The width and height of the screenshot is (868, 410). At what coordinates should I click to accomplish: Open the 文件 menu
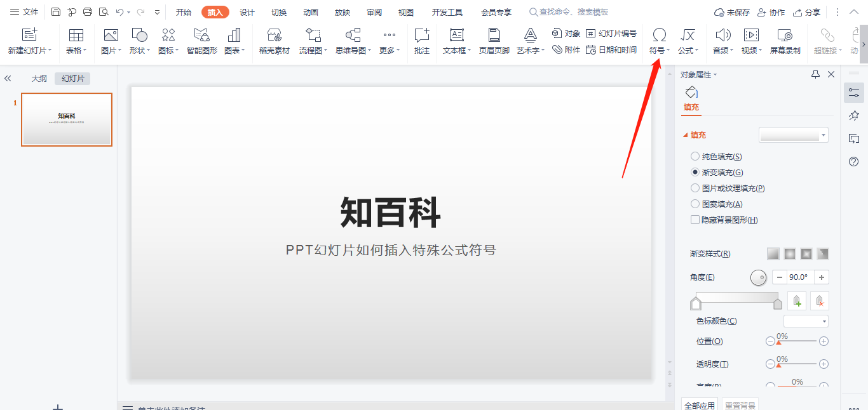pos(27,11)
